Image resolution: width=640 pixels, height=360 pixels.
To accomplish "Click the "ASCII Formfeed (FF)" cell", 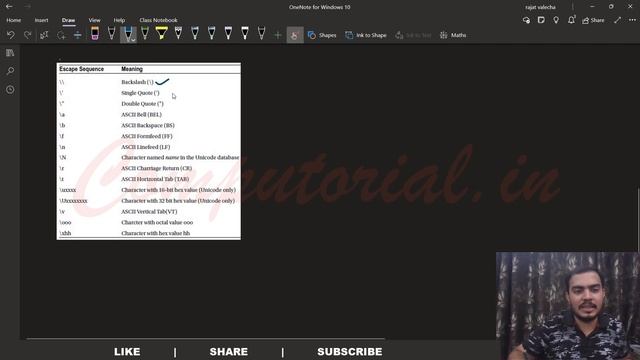I will 147,136.
